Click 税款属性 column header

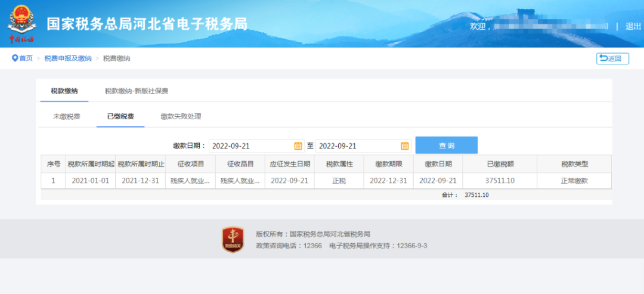tap(339, 164)
